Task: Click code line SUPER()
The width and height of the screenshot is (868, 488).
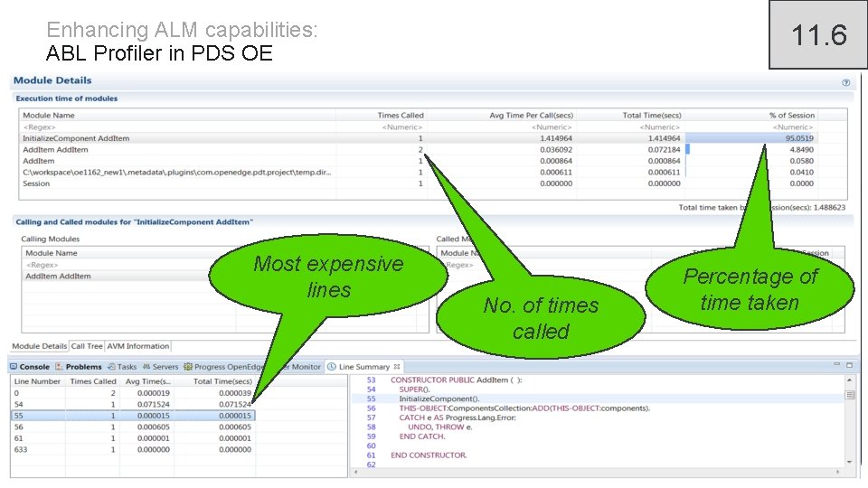Action: pyautogui.click(x=415, y=389)
